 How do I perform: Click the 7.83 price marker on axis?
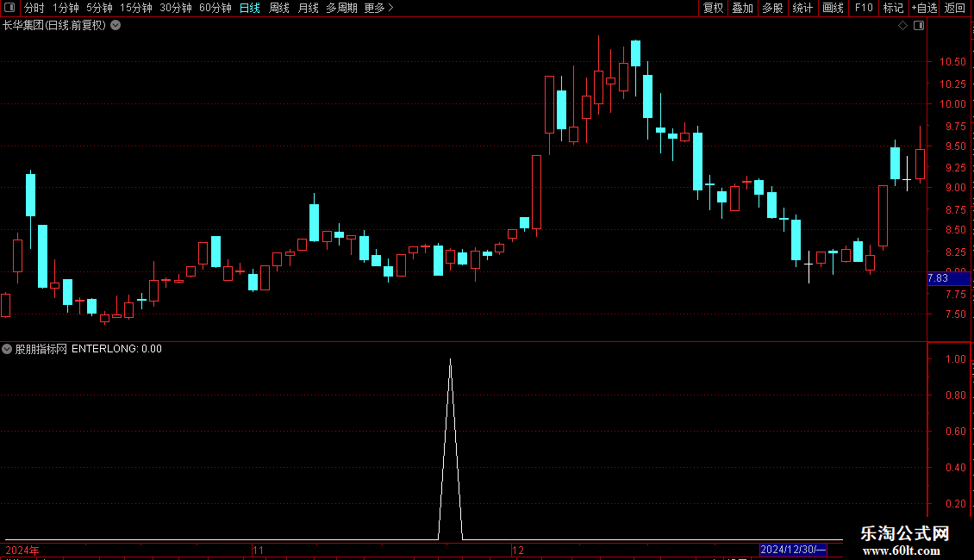tap(948, 278)
